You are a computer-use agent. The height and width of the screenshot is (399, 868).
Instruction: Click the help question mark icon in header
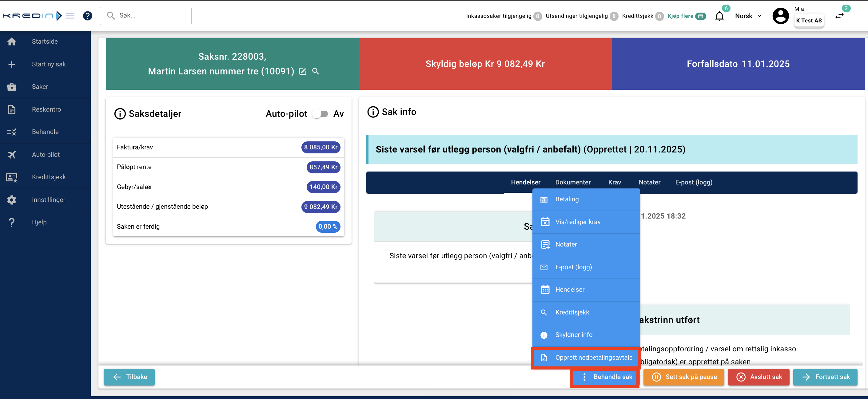click(88, 15)
